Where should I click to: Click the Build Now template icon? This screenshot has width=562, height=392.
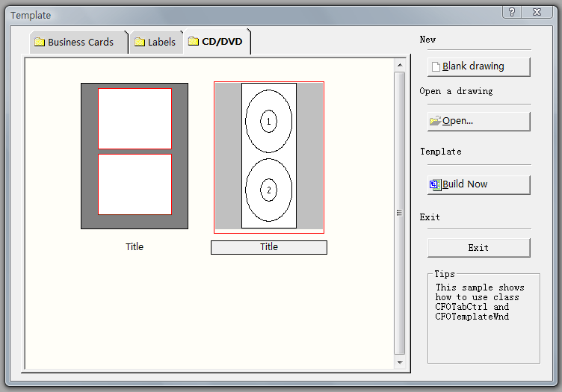[436, 184]
